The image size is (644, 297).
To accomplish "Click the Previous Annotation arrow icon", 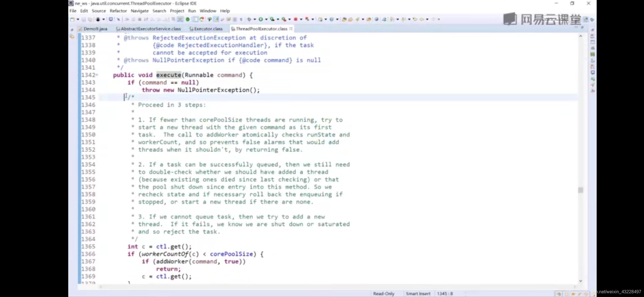I will click(x=403, y=19).
